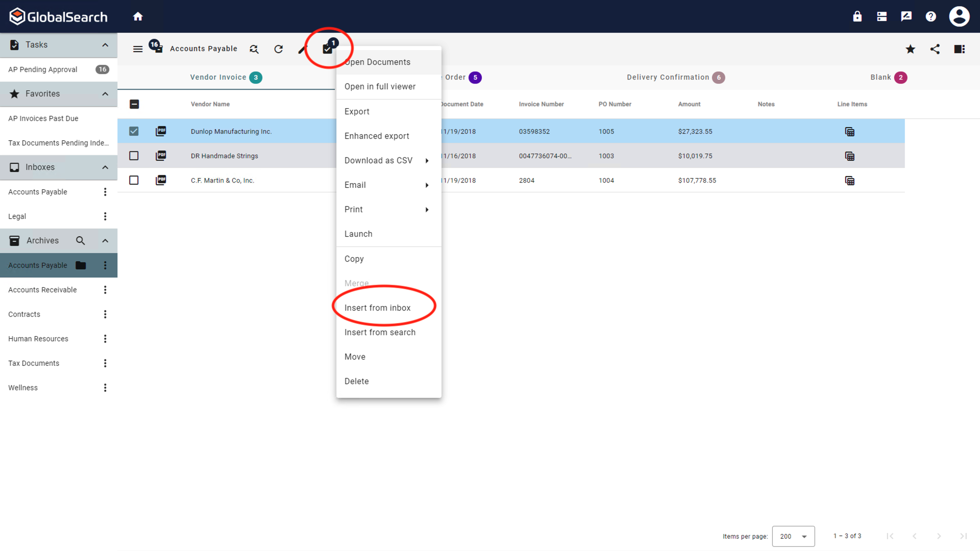Image resolution: width=980 pixels, height=551 pixels.
Task: Open the GlobalSearch home icon
Action: [x=138, y=16]
